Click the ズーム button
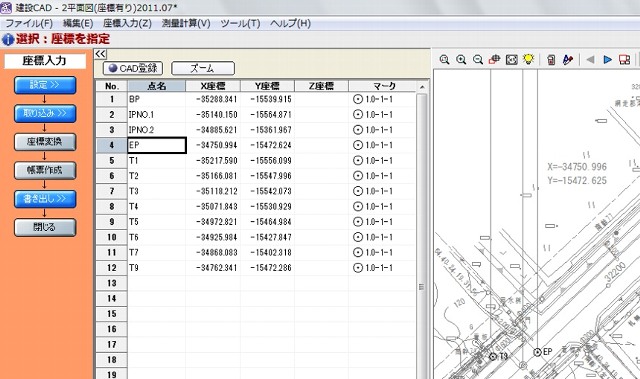The image size is (640, 379). point(203,68)
